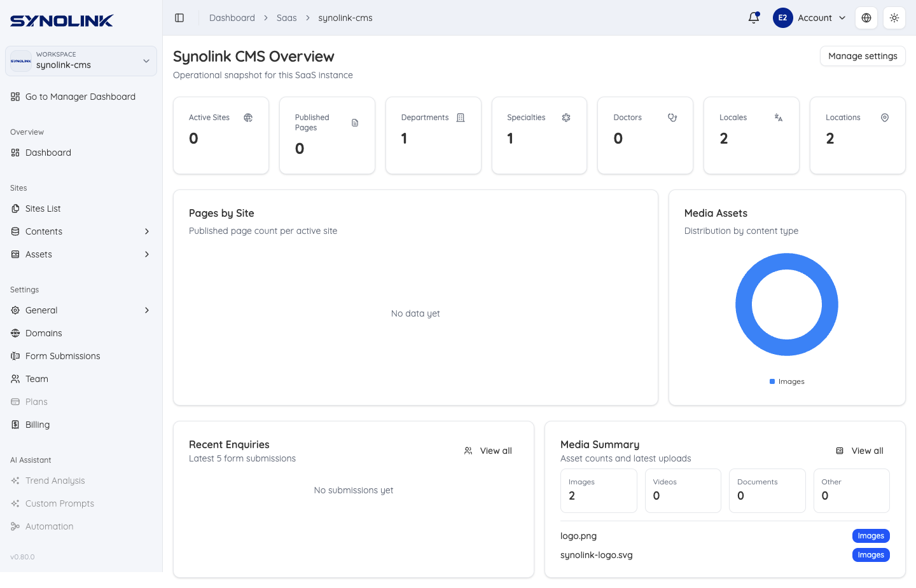Viewport: 916px width, 588px height.
Task: Expand the Account dropdown chevron
Action: coord(842,18)
